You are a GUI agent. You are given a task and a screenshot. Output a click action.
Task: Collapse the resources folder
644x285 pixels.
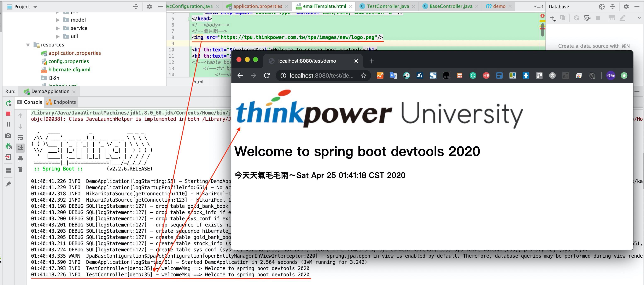click(28, 45)
